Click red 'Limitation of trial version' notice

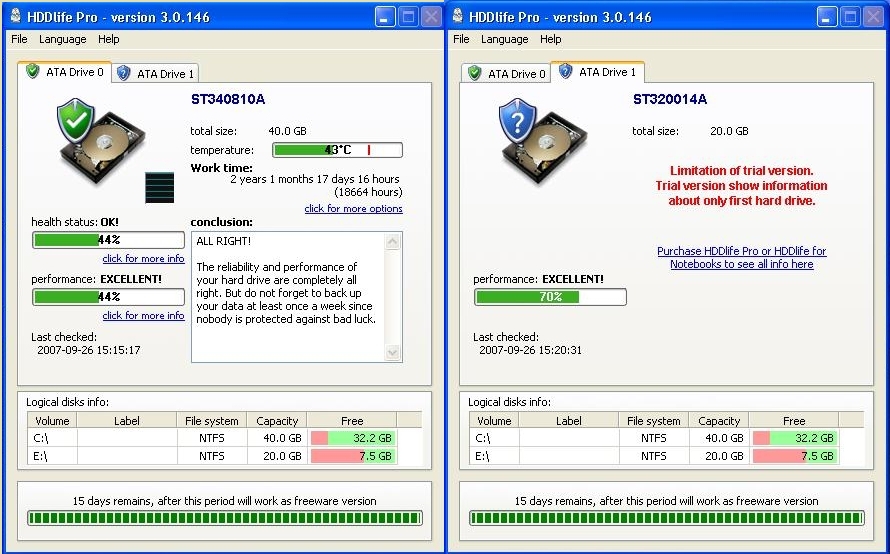pyautogui.click(x=742, y=186)
